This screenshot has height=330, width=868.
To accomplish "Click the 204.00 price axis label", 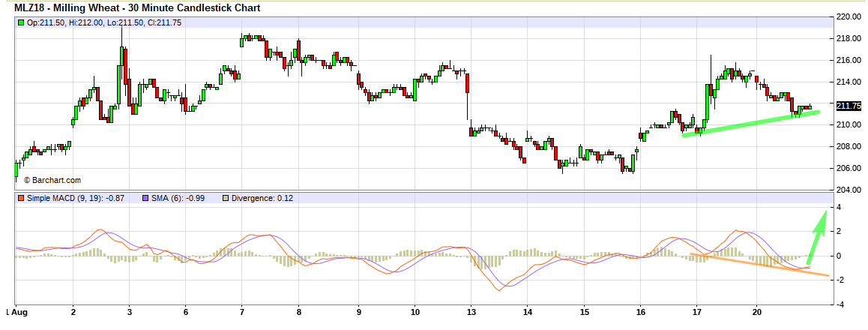I will click(848, 190).
